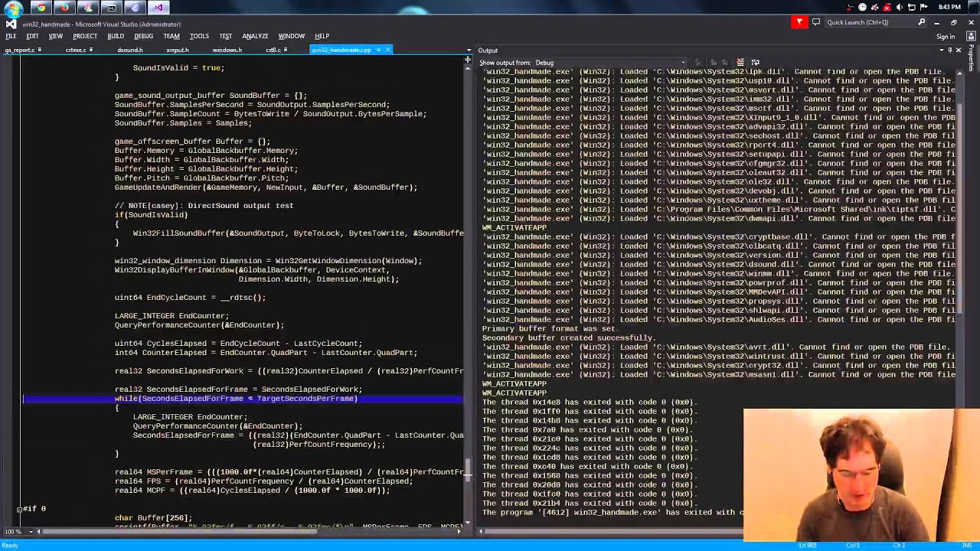This screenshot has height=551, width=980.
Task: Open the Output window position dropdown arrow
Action: click(940, 51)
